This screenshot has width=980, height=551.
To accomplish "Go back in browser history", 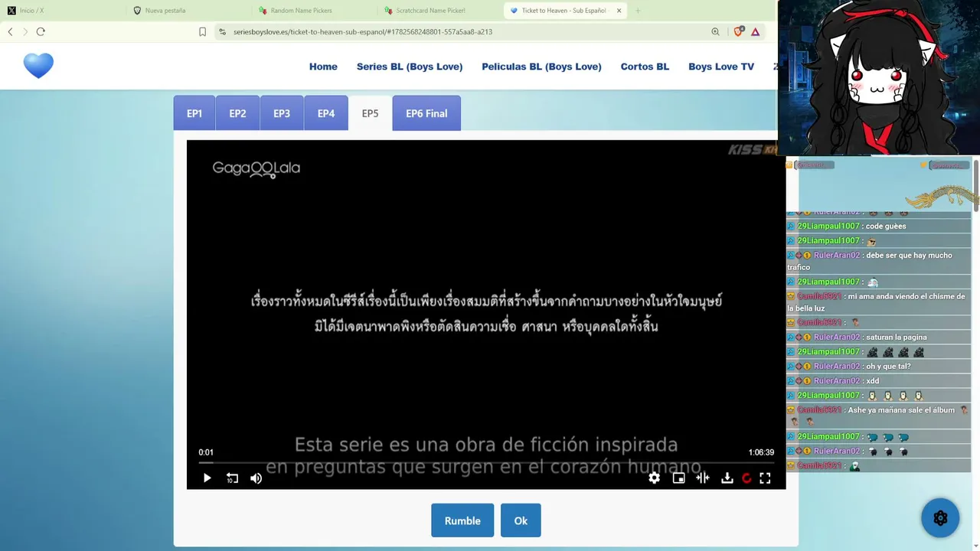I will click(10, 31).
